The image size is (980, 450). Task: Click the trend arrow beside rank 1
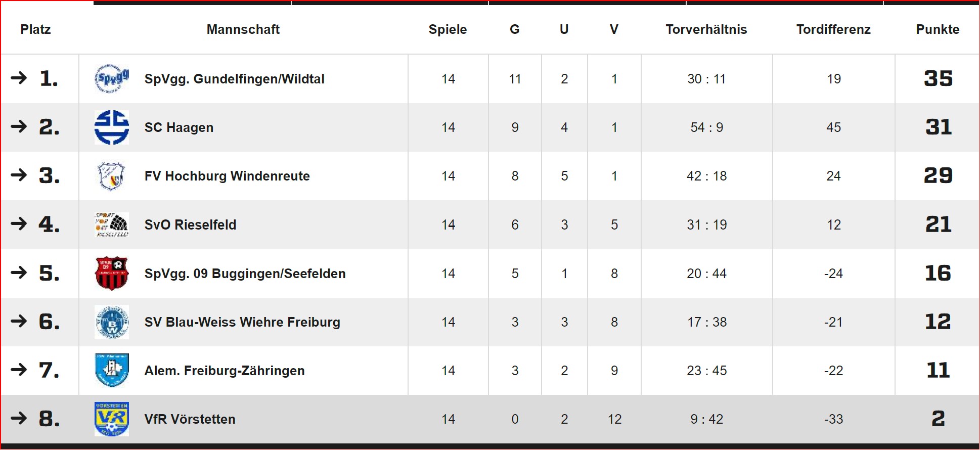(19, 78)
